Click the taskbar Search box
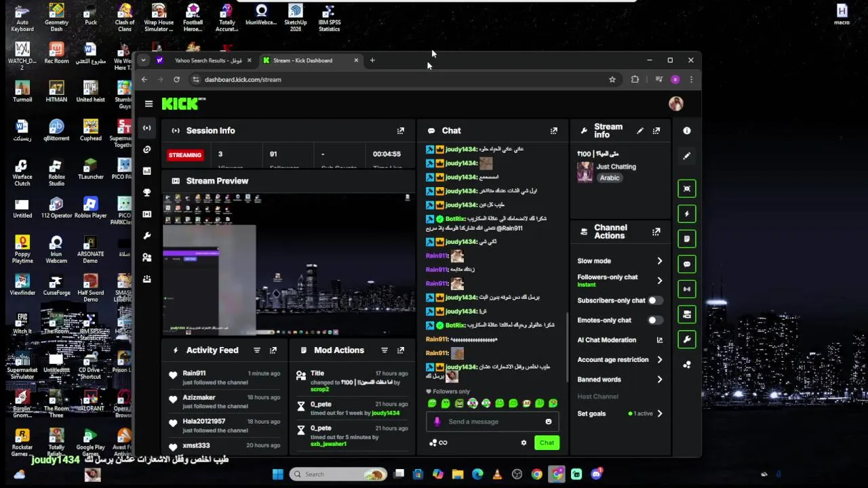 click(338, 474)
